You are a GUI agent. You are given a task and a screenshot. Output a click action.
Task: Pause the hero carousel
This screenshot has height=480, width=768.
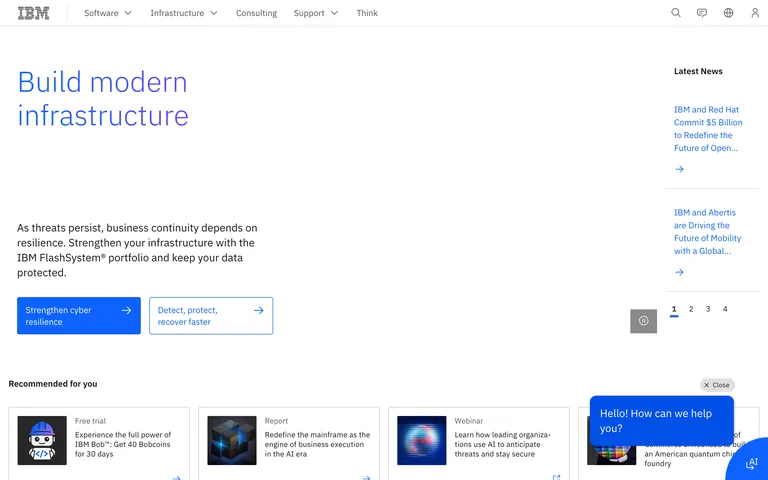[643, 321]
